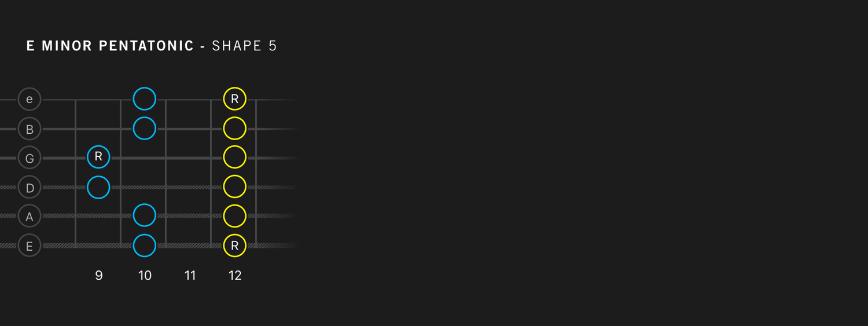Screen dimensions: 868x326
Task: Click the blue note at fret 10, A string
Action: (145, 215)
